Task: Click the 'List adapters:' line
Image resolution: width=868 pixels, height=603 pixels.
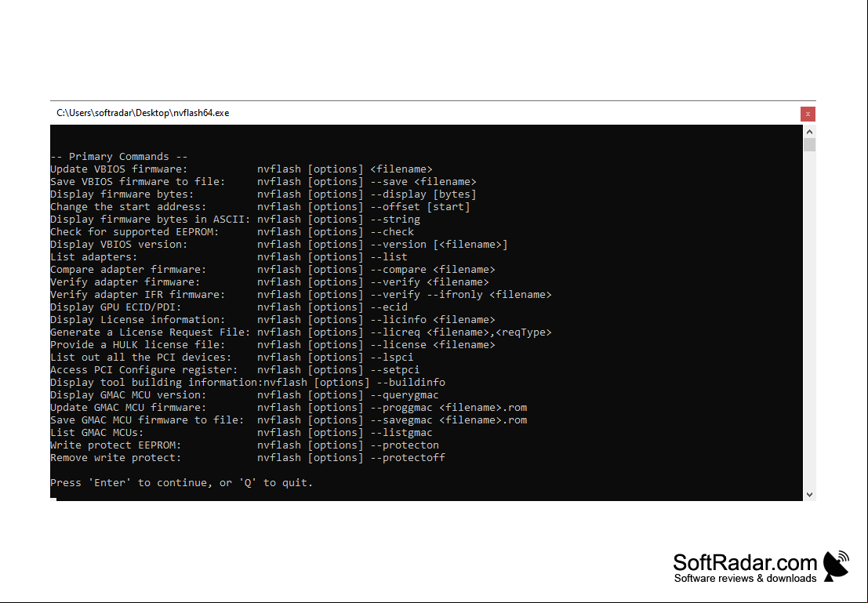Action: (x=229, y=257)
